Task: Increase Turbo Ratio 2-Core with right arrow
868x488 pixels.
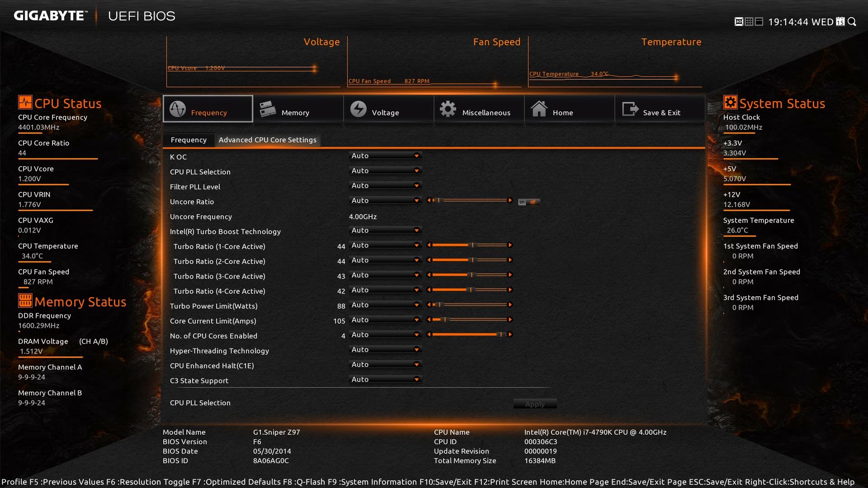Action: coord(510,260)
